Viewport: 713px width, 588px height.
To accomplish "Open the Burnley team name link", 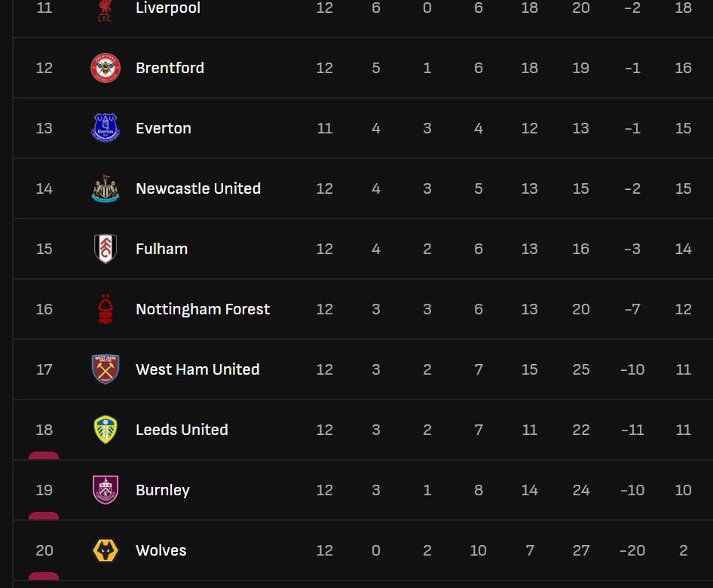I will click(x=162, y=490).
